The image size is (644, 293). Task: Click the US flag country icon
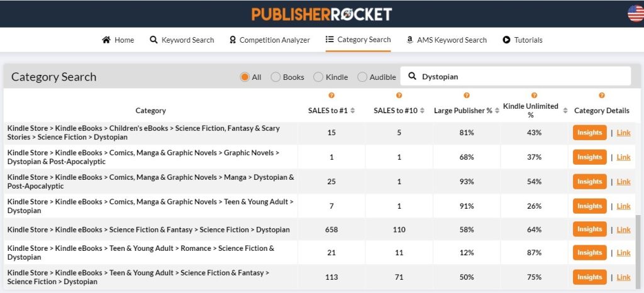click(x=636, y=14)
